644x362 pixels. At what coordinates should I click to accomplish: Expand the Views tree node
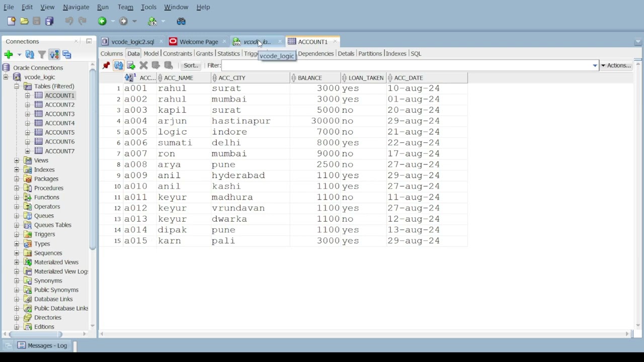point(16,160)
